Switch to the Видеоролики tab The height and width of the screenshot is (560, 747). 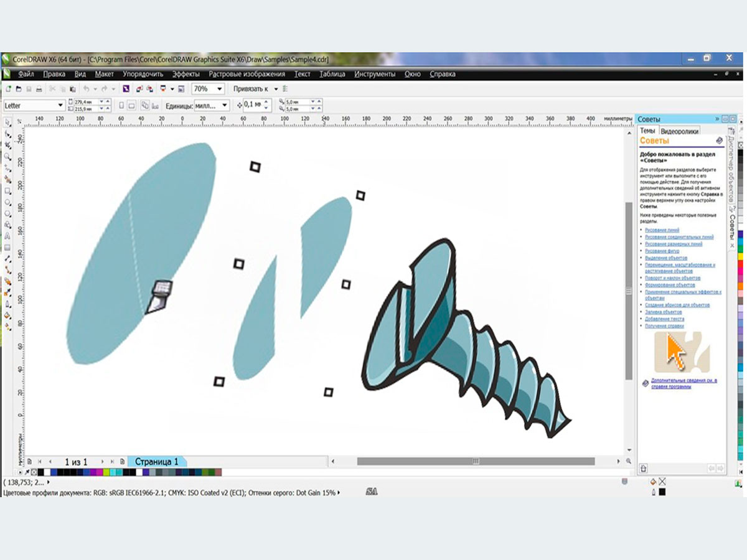pyautogui.click(x=679, y=131)
